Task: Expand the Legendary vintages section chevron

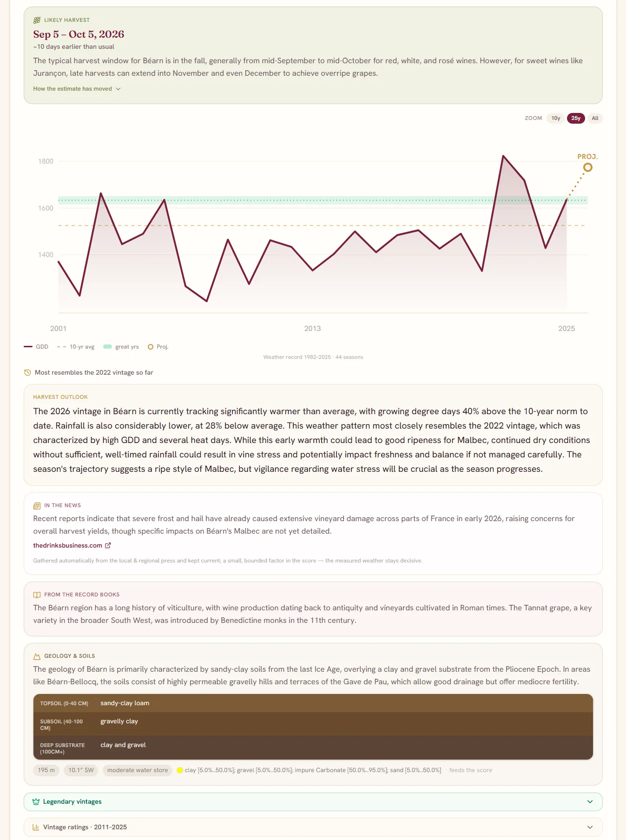Action: point(590,801)
